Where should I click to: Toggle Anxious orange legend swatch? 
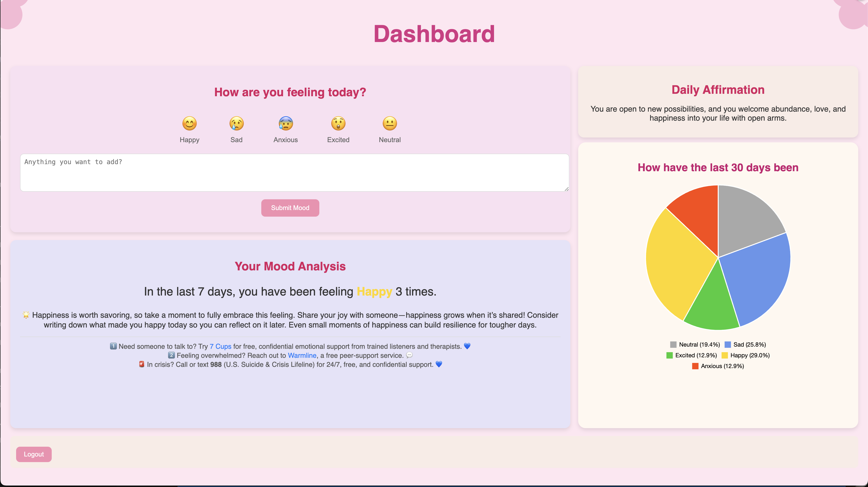(695, 366)
